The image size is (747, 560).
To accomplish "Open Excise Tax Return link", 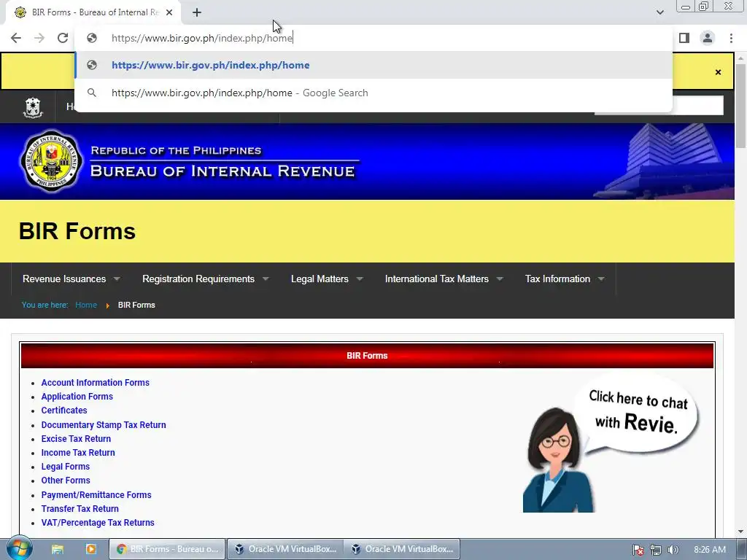I will point(76,438).
